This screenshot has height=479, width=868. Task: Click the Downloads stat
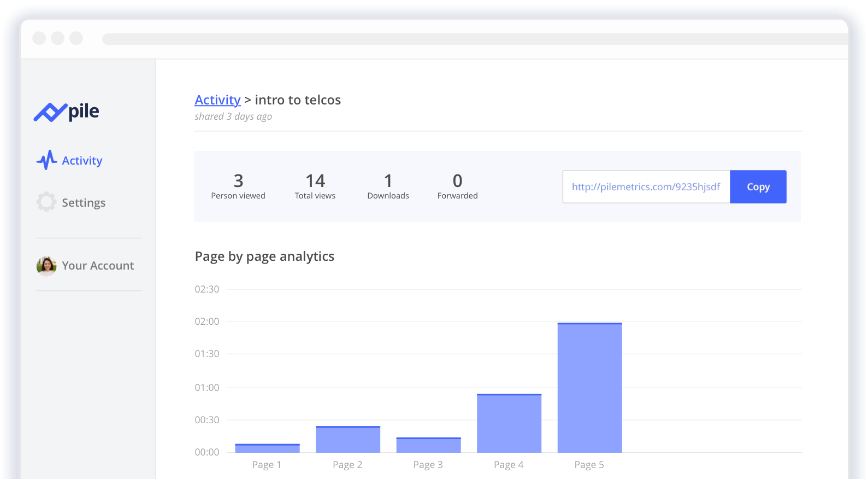pos(388,186)
